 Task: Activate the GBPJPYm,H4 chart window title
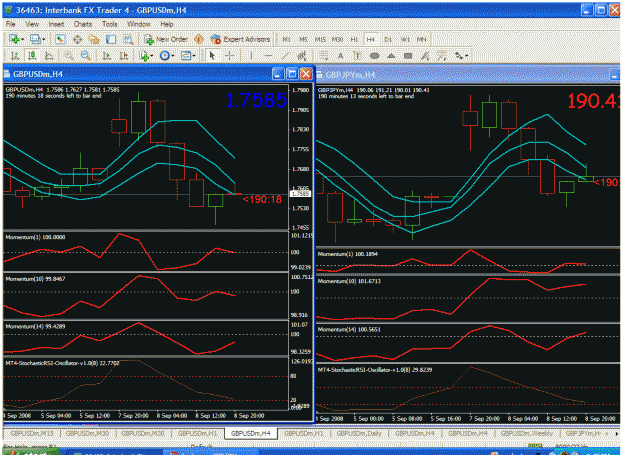350,75
